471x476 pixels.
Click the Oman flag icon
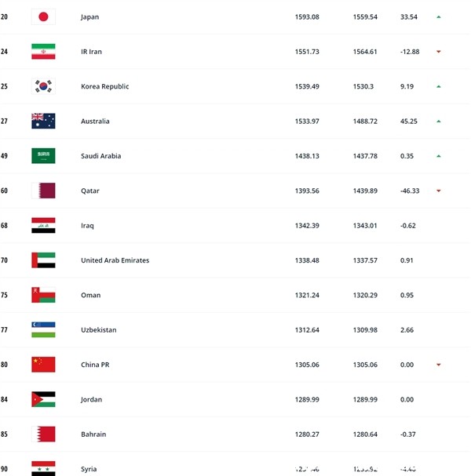pos(43,295)
